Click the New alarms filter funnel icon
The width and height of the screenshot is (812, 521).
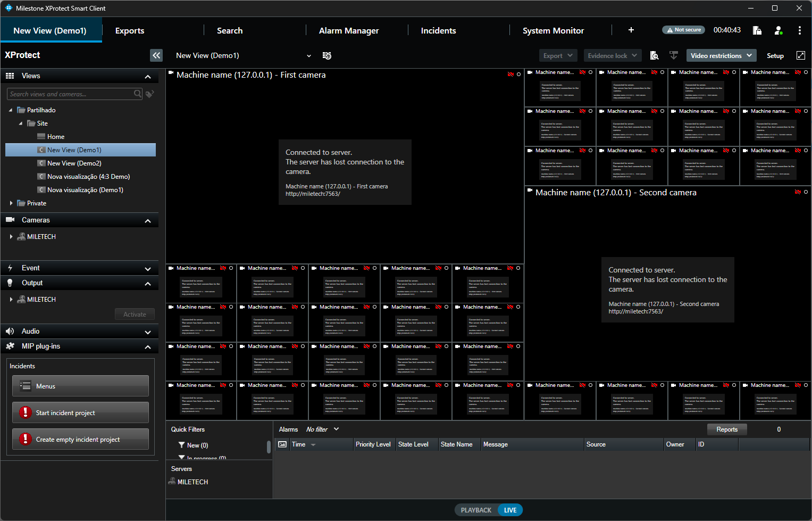[182, 445]
